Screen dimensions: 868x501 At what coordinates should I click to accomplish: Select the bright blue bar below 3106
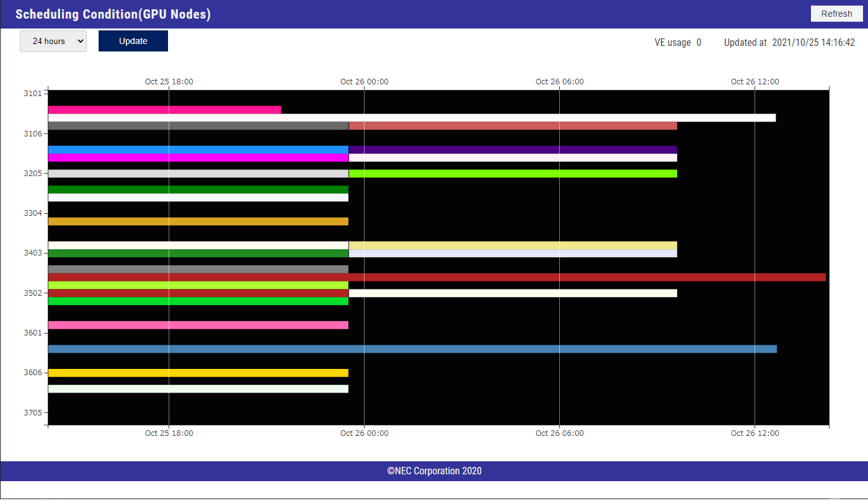point(198,149)
